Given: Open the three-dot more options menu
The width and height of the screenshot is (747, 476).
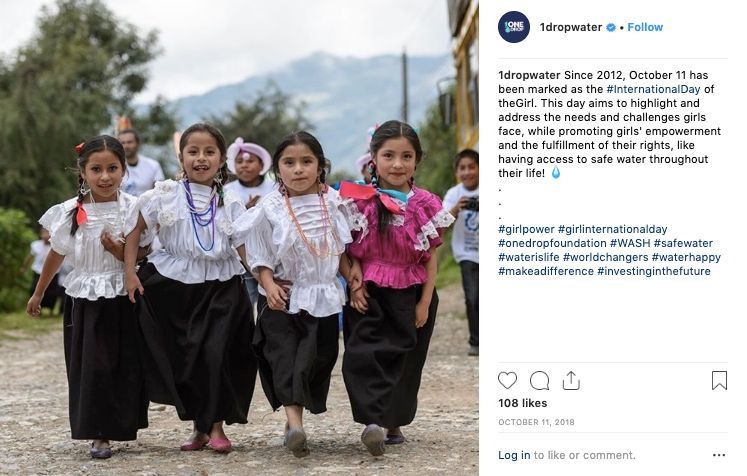Looking at the screenshot, I should click(719, 456).
